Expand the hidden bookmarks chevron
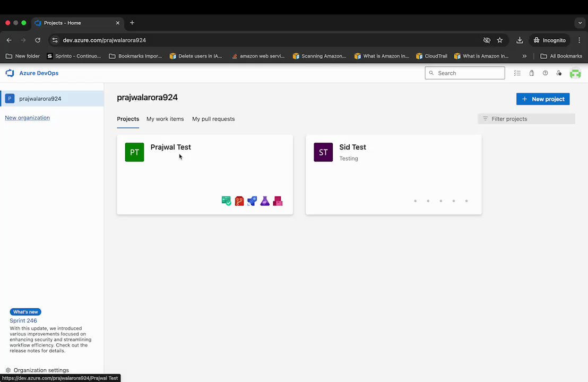The width and height of the screenshot is (588, 382). coord(524,56)
